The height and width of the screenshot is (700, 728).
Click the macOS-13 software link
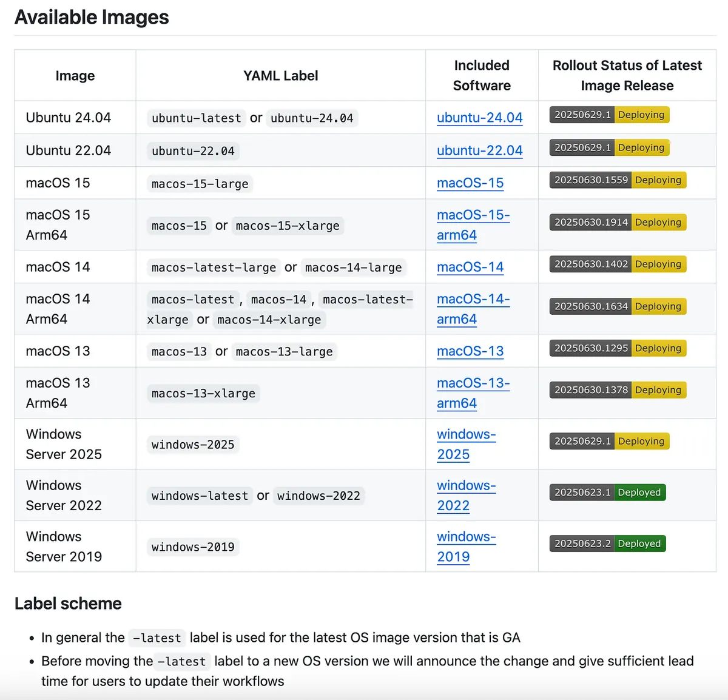point(470,351)
